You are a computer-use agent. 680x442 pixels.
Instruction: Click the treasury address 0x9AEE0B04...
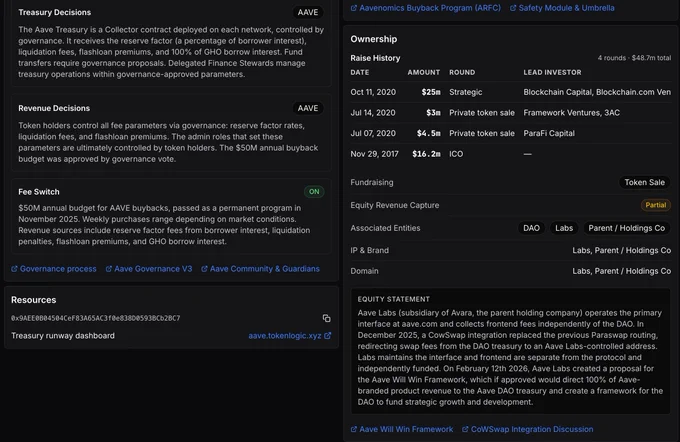(95, 318)
